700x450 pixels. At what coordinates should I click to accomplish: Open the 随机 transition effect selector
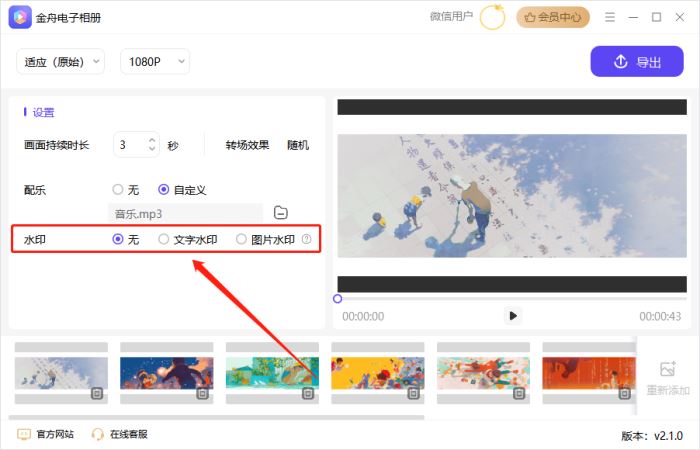[x=298, y=145]
